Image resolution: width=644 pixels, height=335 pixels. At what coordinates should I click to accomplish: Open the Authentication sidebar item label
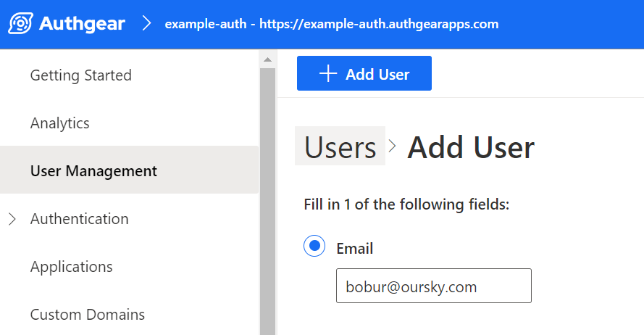[x=80, y=219]
